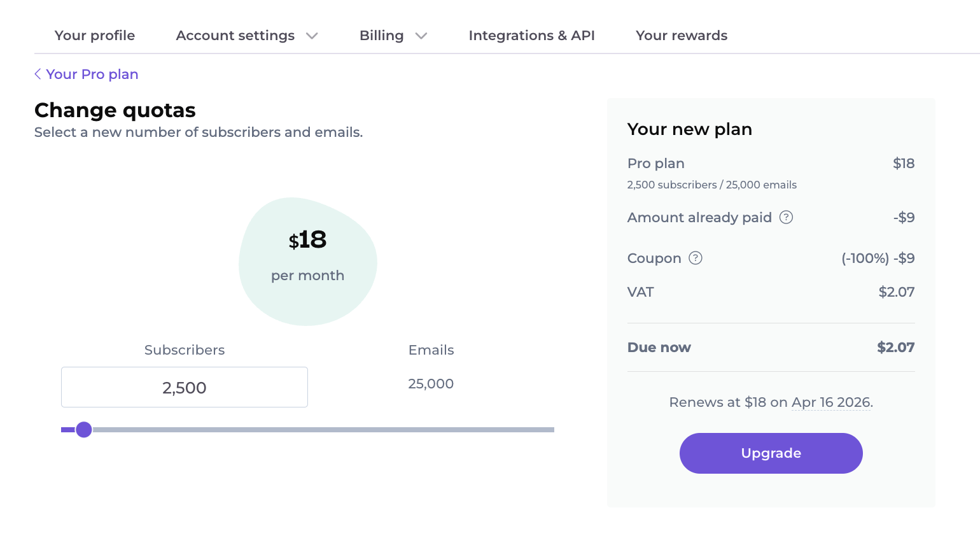Click the Apr 16 2026 renewal date

point(830,402)
